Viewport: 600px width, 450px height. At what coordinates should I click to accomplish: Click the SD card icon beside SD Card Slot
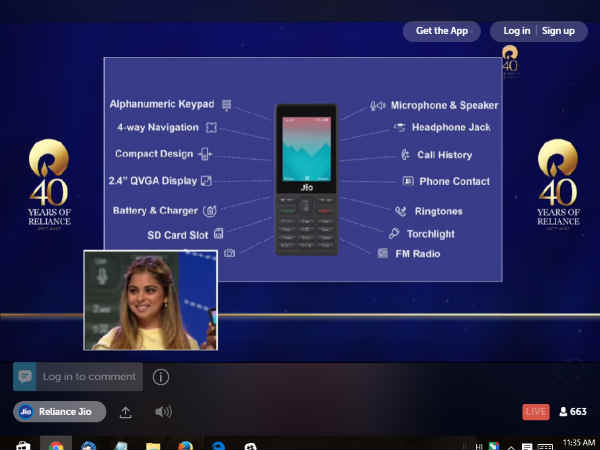click(218, 233)
